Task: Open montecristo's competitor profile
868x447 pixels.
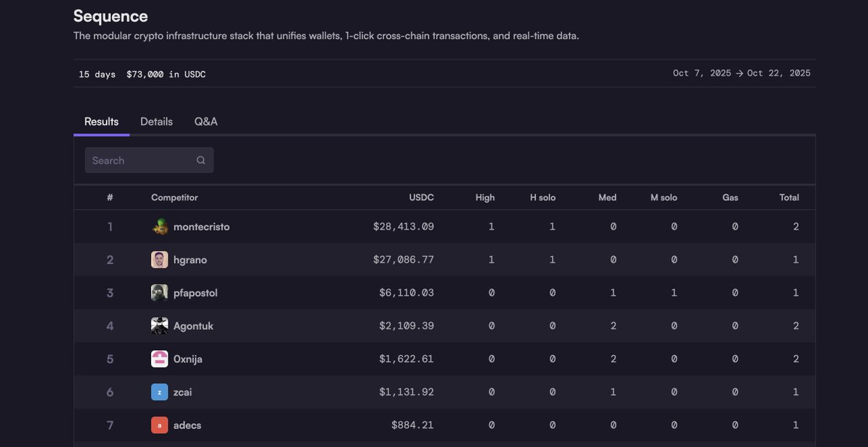Action: 201,227
